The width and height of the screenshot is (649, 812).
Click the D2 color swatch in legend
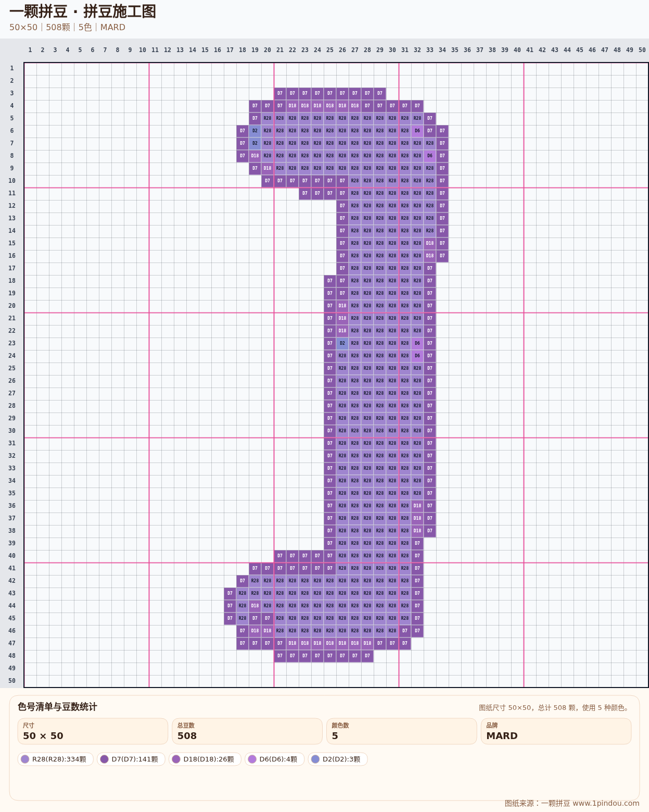click(x=315, y=759)
